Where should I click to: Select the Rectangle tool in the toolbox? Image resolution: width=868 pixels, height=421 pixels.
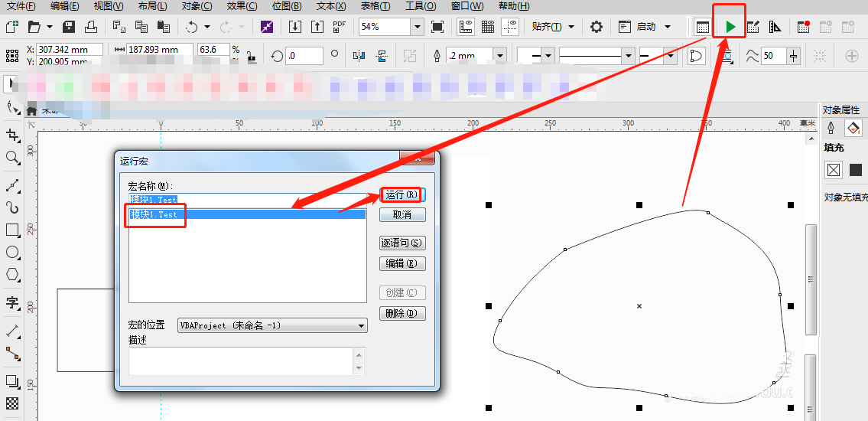click(12, 230)
